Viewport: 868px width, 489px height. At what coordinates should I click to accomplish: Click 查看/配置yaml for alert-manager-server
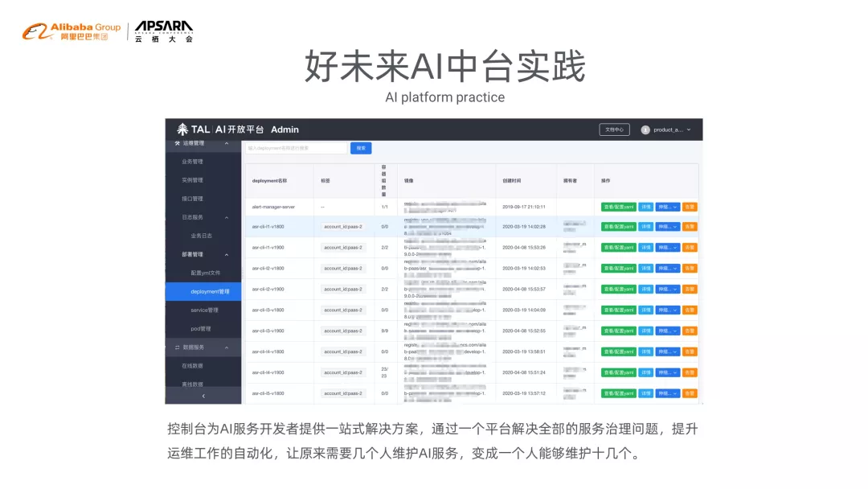click(618, 208)
